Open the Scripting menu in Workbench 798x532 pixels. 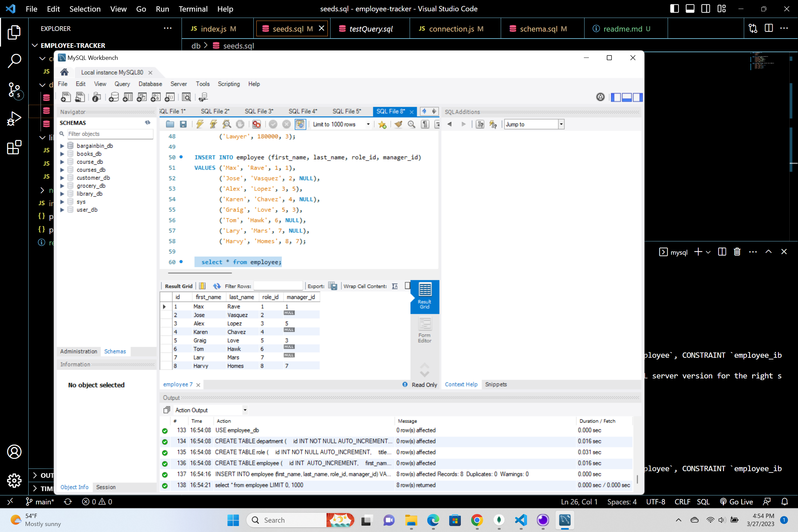[228, 84]
